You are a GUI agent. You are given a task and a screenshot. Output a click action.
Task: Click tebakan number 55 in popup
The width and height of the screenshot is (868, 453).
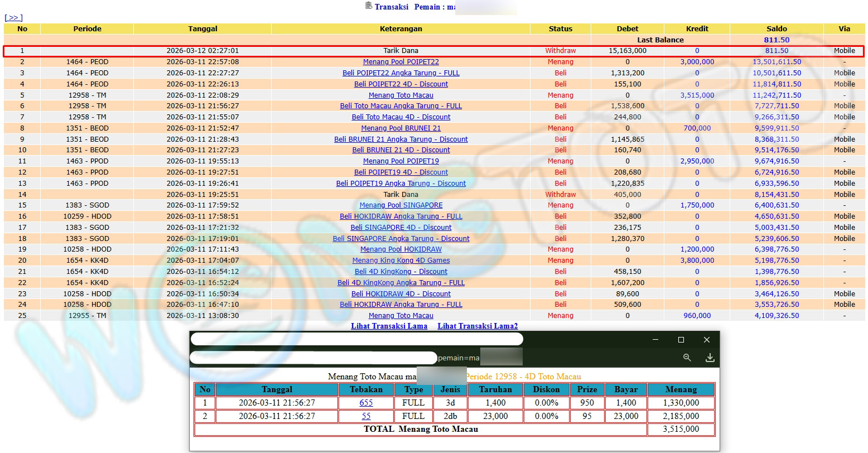[366, 416]
